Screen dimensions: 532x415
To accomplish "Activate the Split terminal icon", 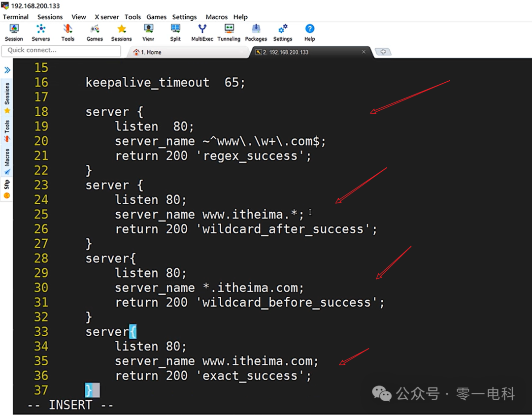I will (175, 32).
